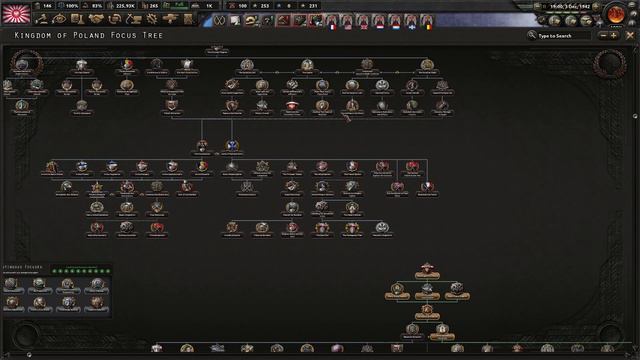Click the horizontal scrollbar handle at bottom left

(x=29, y=355)
